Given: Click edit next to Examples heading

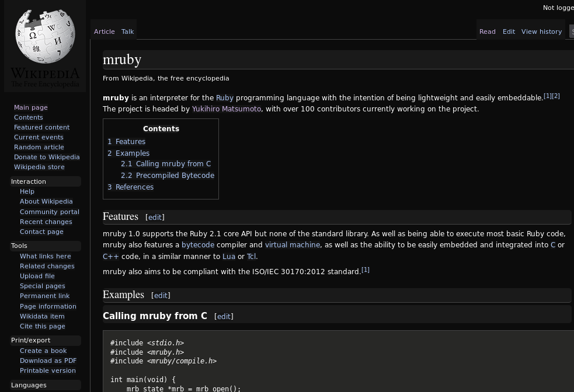Looking at the screenshot, I should (x=161, y=296).
